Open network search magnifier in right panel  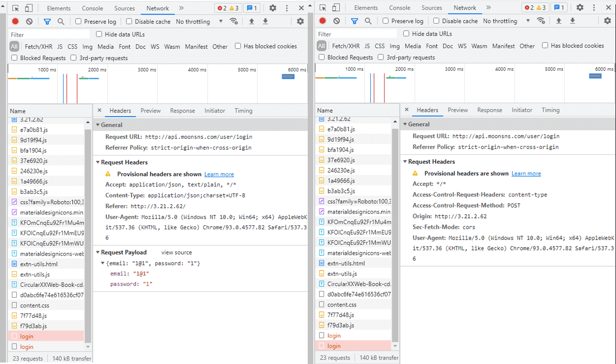[x=368, y=21]
